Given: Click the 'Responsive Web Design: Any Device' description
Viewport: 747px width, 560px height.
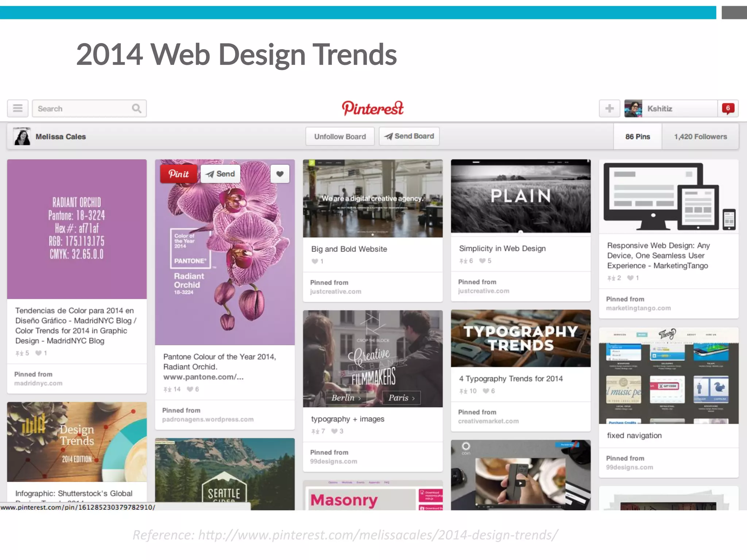Looking at the screenshot, I should 658,256.
